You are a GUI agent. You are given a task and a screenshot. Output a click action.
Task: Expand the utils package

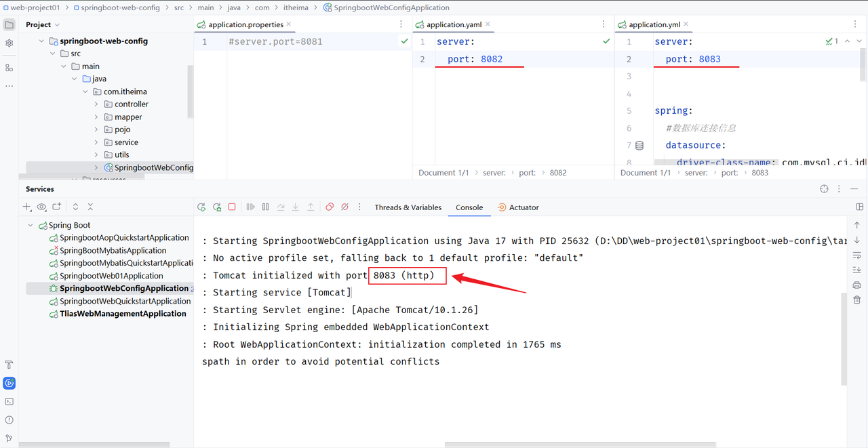[x=96, y=155]
